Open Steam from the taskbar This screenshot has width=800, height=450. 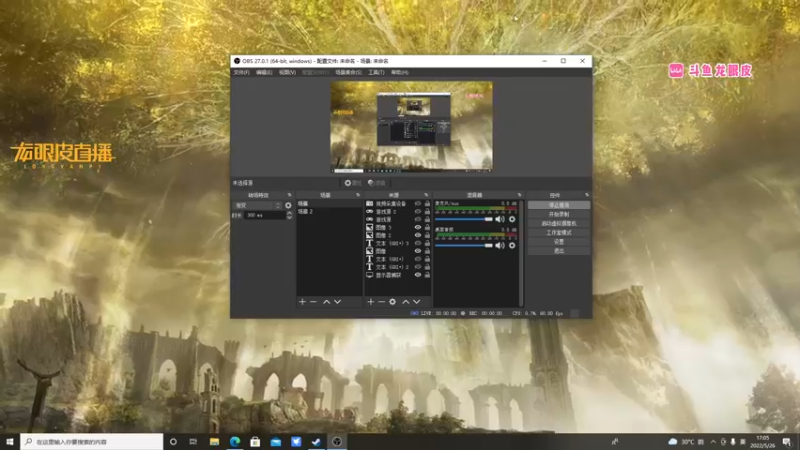tap(316, 442)
